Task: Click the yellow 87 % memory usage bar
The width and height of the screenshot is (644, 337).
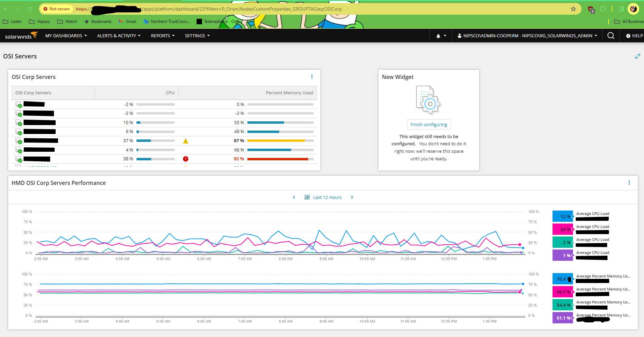Action: [280, 141]
